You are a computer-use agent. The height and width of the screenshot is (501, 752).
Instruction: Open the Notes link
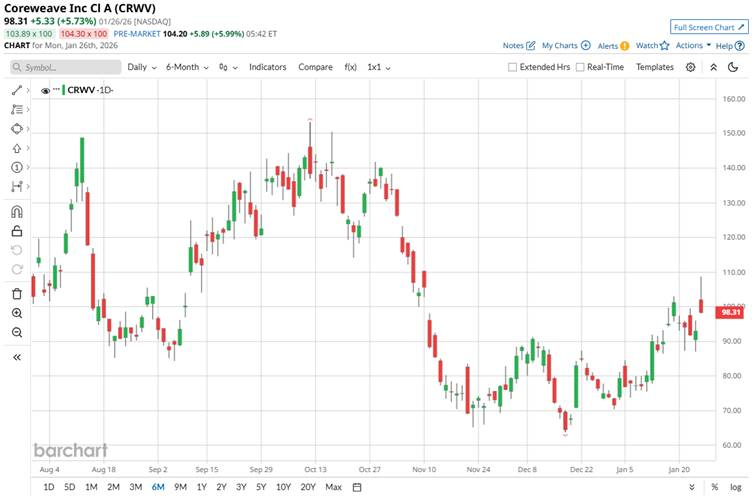click(518, 46)
